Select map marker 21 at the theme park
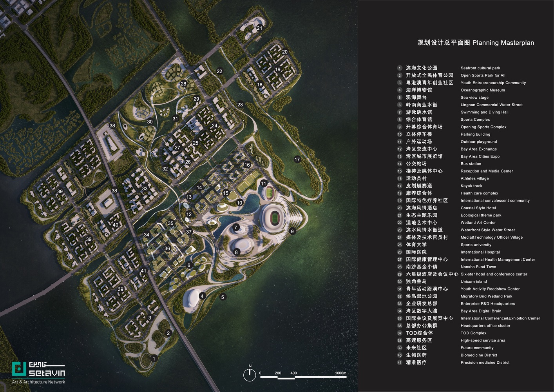Image resolution: width=554 pixels, height=392 pixels. (259, 28)
